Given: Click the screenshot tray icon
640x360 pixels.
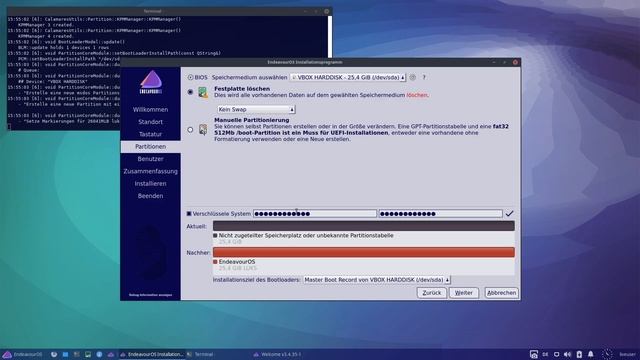Looking at the screenshot, I should (533, 354).
